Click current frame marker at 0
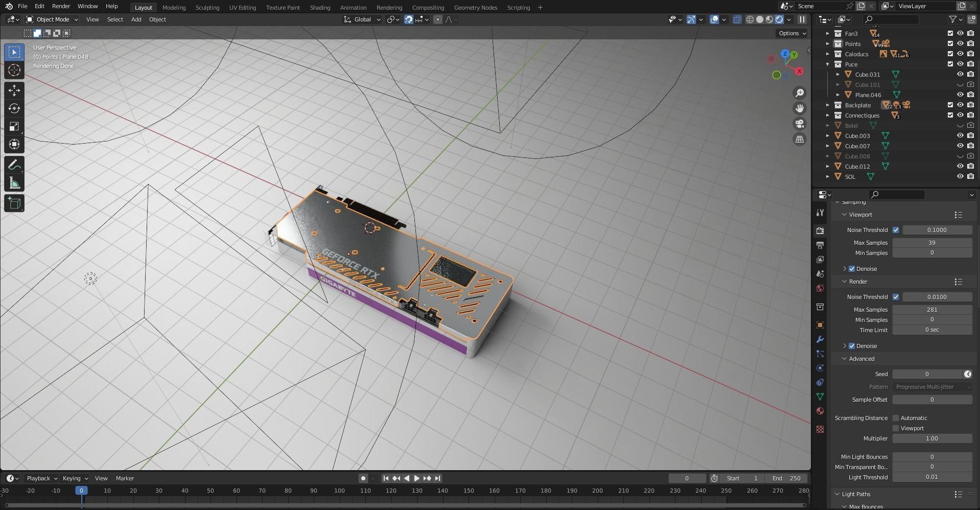The image size is (980, 510). point(81,491)
